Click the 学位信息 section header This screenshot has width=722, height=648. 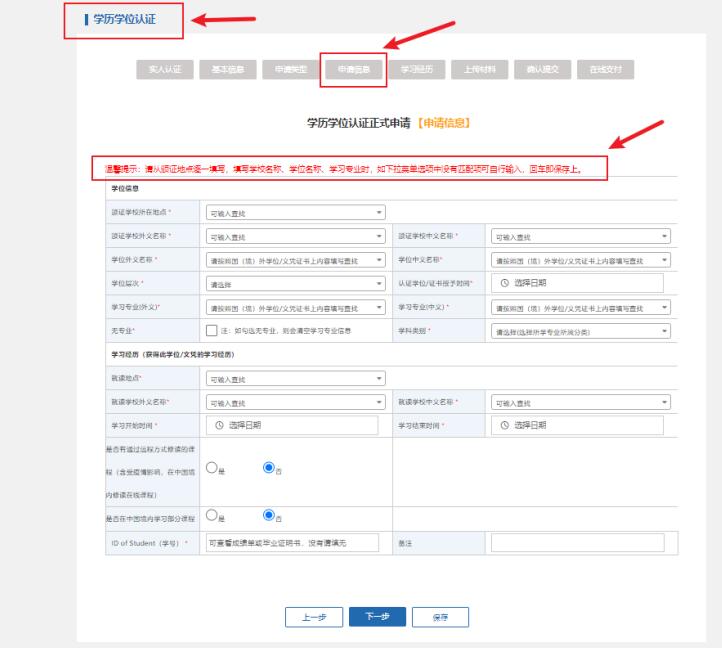125,188
